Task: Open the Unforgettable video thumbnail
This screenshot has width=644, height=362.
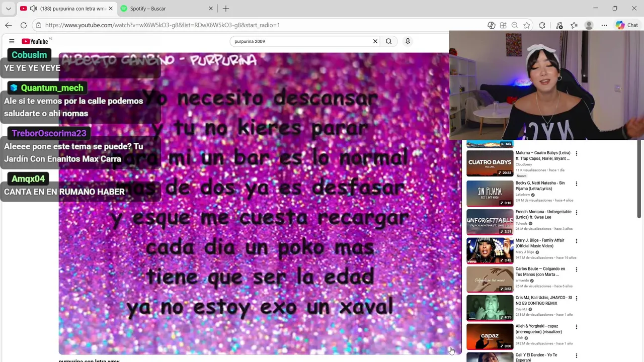Action: coord(490,222)
